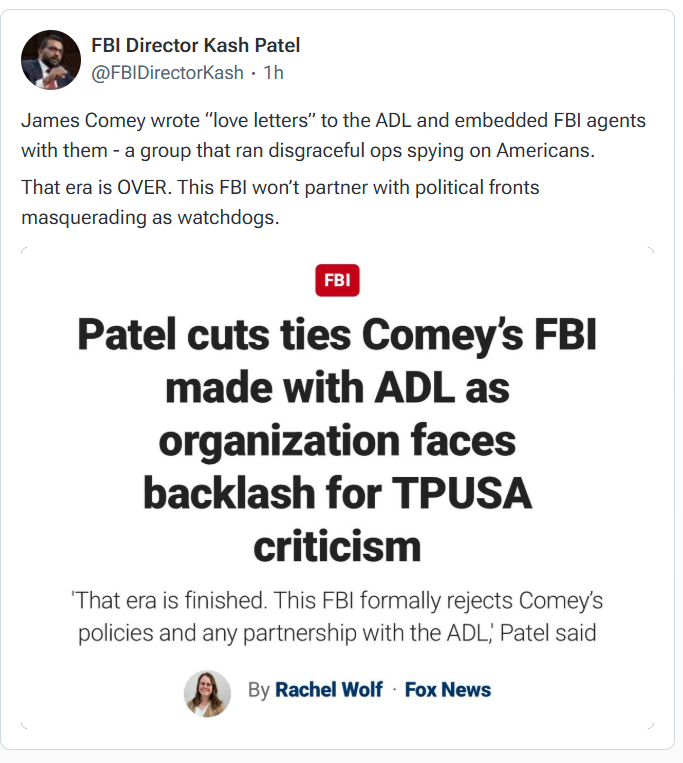The height and width of the screenshot is (763, 683).
Task: Open the @FBIDirectorKash handle
Action: 167,73
